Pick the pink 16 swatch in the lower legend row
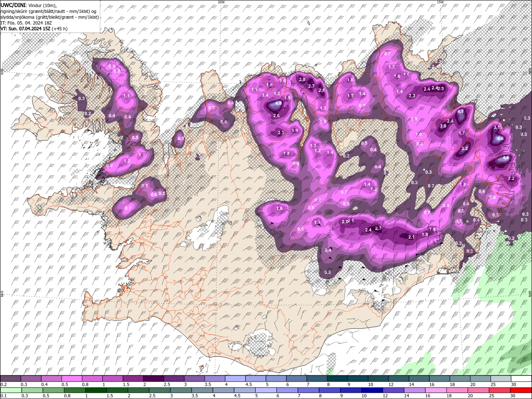The image size is (532, 399). pyautogui.click(x=436, y=390)
